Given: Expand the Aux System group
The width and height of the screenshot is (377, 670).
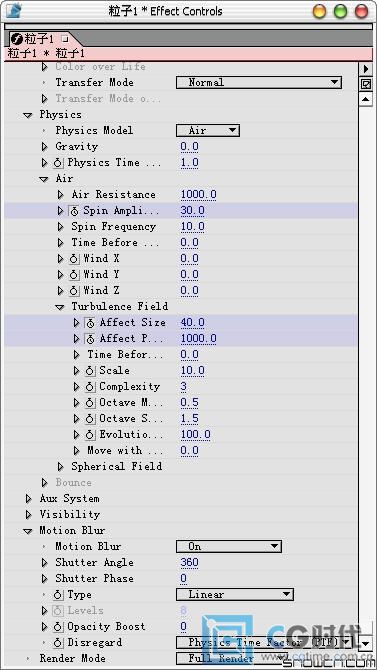Looking at the screenshot, I should 29,499.
